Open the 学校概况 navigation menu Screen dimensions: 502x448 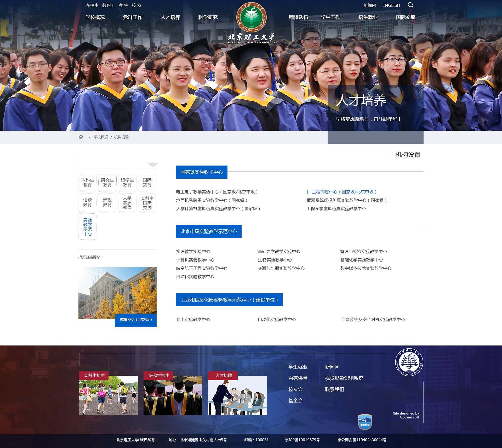[95, 17]
